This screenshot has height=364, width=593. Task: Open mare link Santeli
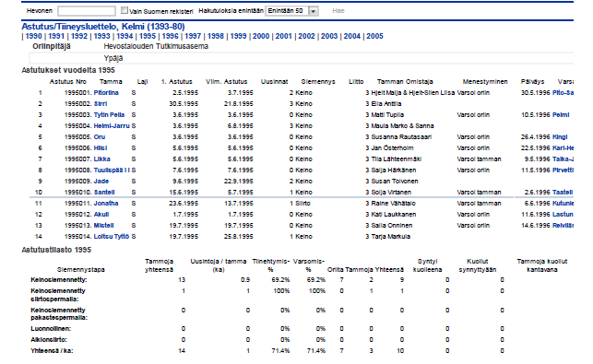(x=104, y=193)
